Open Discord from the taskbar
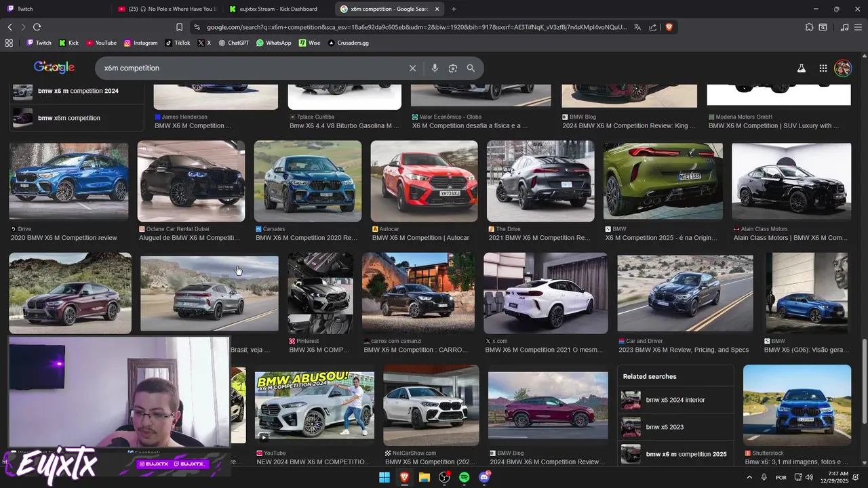 tap(484, 477)
